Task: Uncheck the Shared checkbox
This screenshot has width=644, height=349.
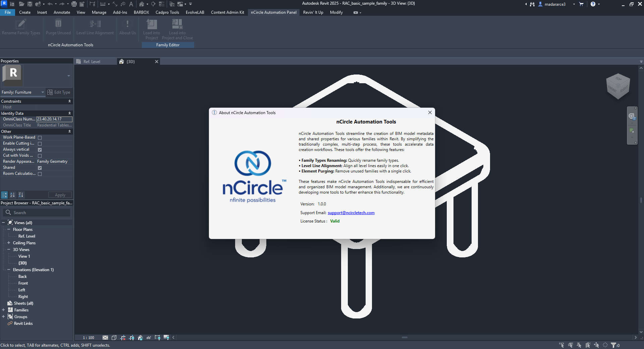Action: pos(40,168)
